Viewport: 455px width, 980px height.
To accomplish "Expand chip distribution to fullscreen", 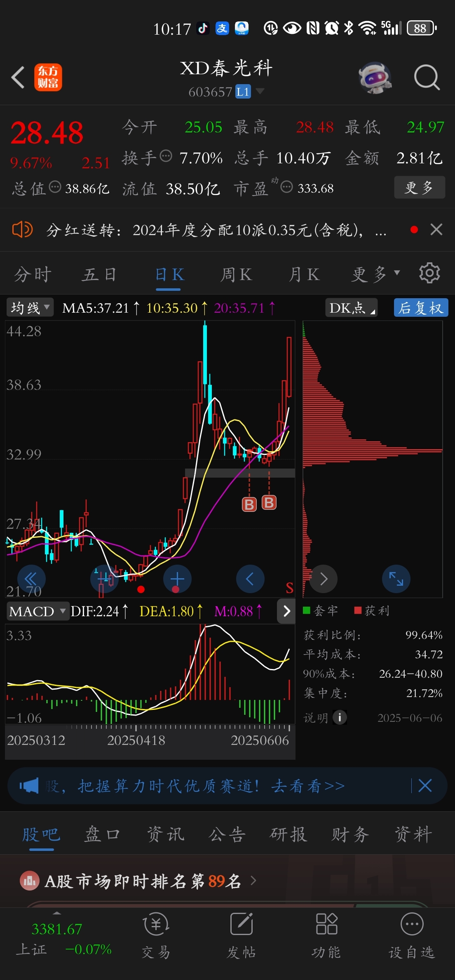I will point(396,579).
